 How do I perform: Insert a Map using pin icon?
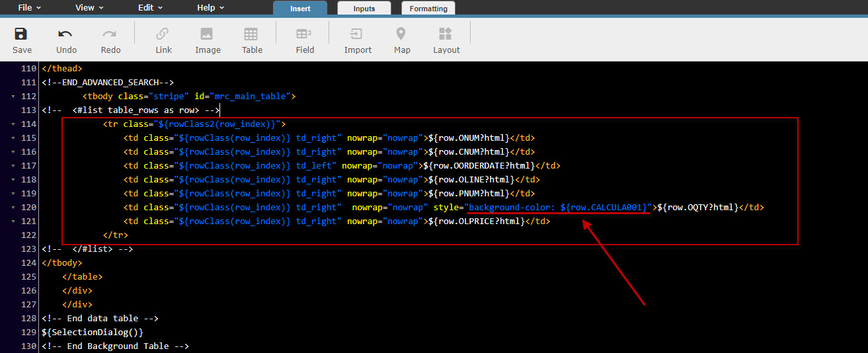coord(402,34)
